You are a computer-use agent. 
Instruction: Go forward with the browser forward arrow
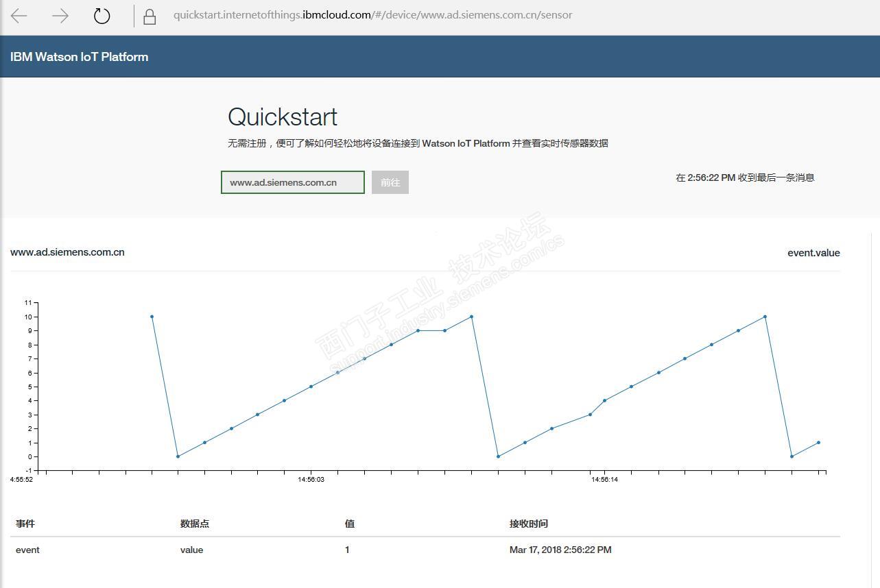pyautogui.click(x=60, y=16)
